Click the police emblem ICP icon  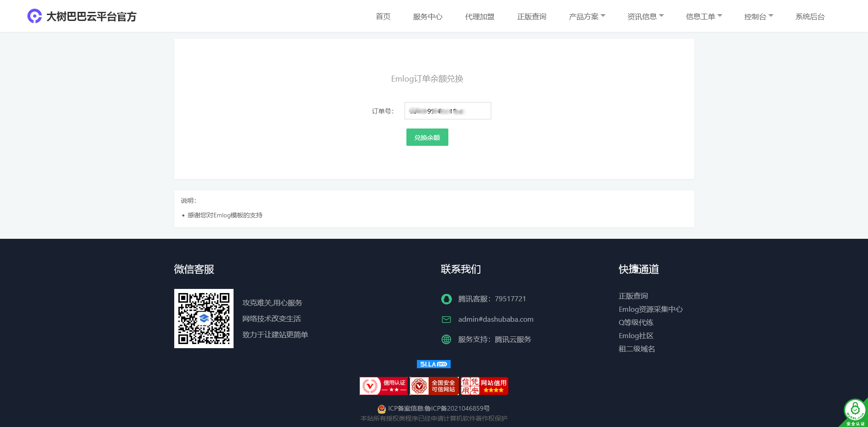point(382,409)
